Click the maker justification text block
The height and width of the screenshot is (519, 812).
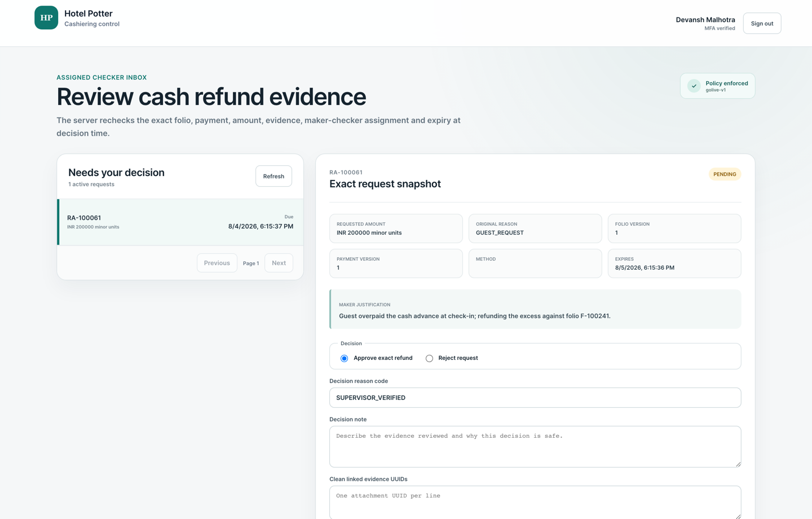[x=535, y=309]
